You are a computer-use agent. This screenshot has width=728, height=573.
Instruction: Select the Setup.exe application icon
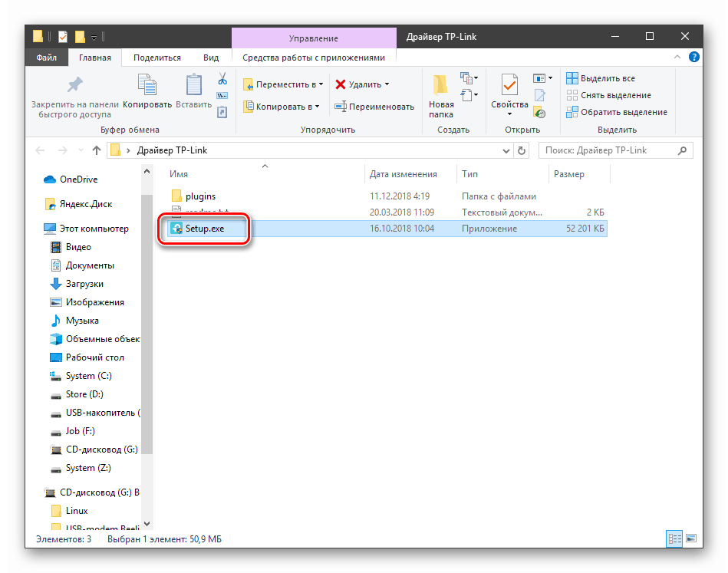pos(176,229)
